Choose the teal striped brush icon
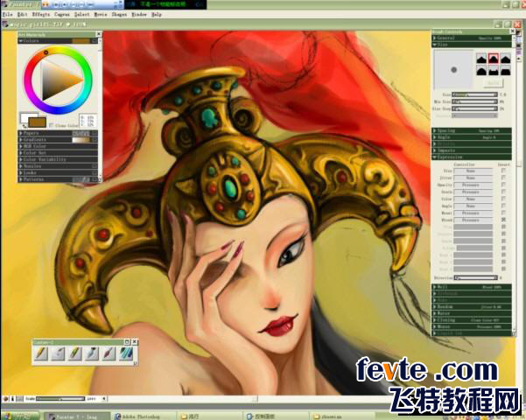 pyautogui.click(x=125, y=353)
